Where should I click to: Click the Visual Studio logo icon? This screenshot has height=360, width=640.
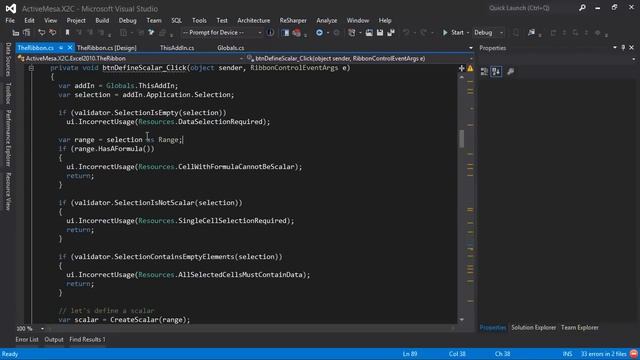click(x=11, y=8)
